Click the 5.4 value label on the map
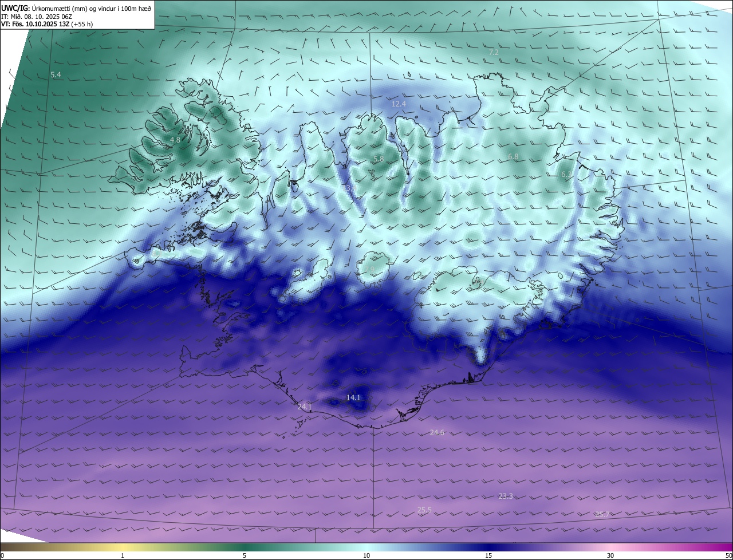Screen dimensions: 733x560 pyautogui.click(x=56, y=75)
